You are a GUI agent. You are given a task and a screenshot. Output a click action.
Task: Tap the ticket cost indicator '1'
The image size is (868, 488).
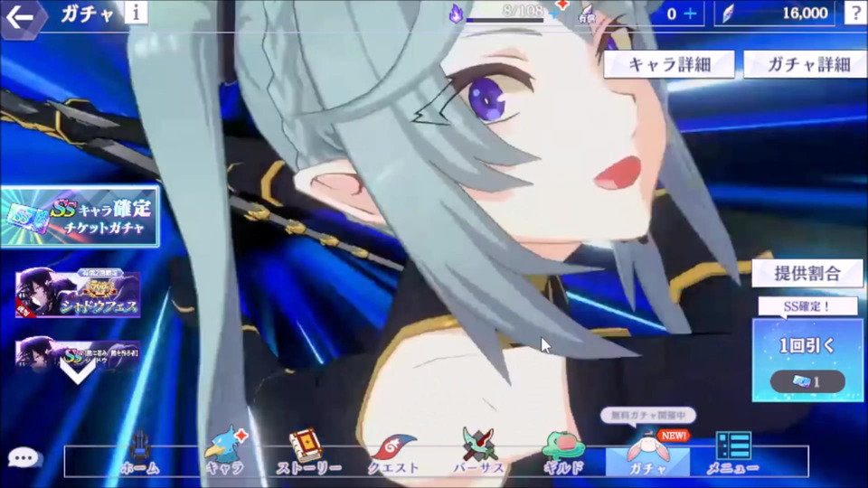point(807,381)
